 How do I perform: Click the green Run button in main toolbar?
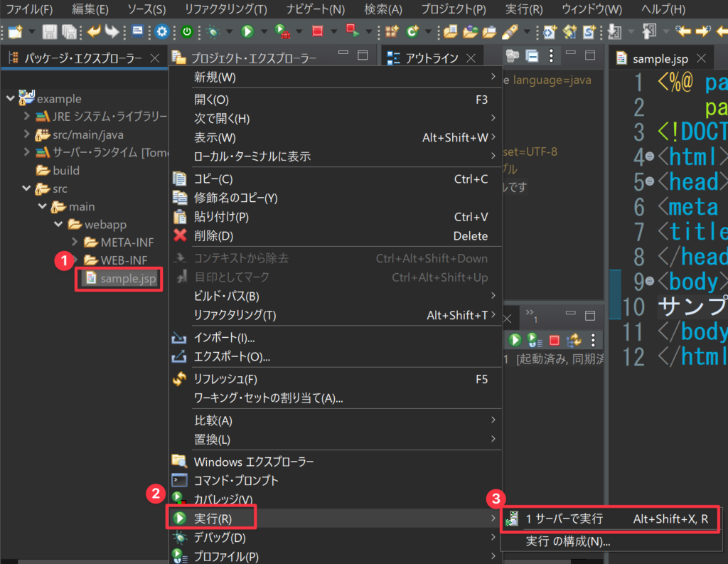coord(247,31)
